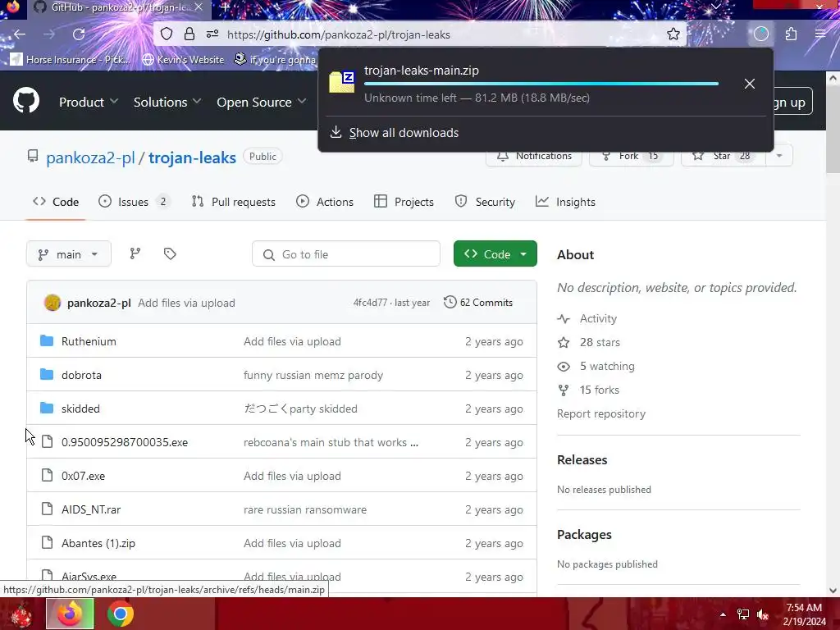Launch Chrome from the taskbar
840x630 pixels.
pos(121,614)
